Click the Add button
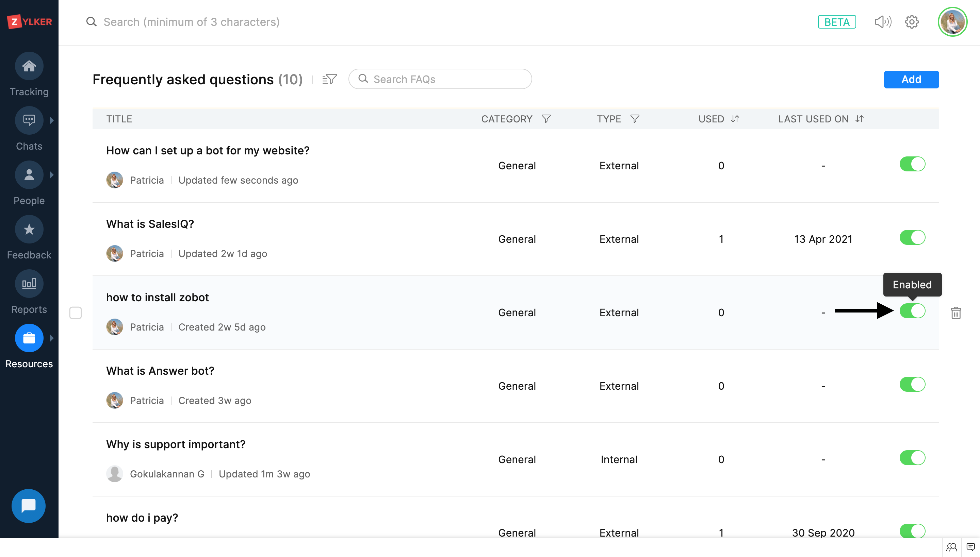The width and height of the screenshot is (980, 557). click(x=911, y=79)
